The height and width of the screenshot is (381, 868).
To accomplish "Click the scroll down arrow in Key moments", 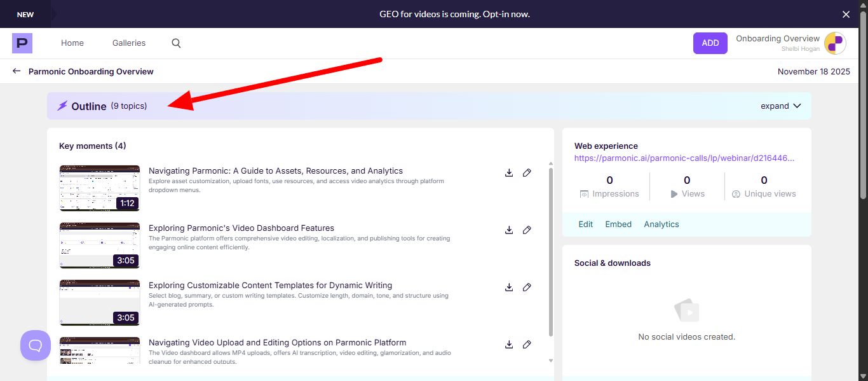I will click(550, 360).
